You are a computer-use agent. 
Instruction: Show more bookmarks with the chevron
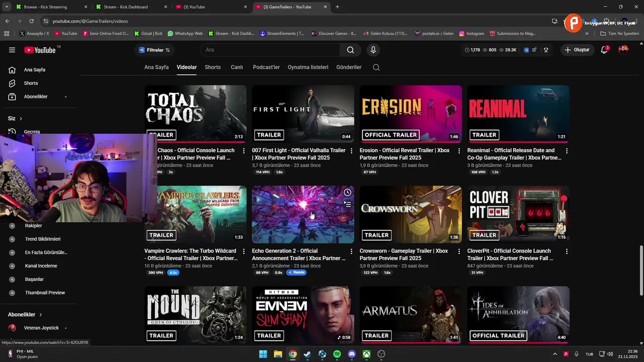click(587, 34)
